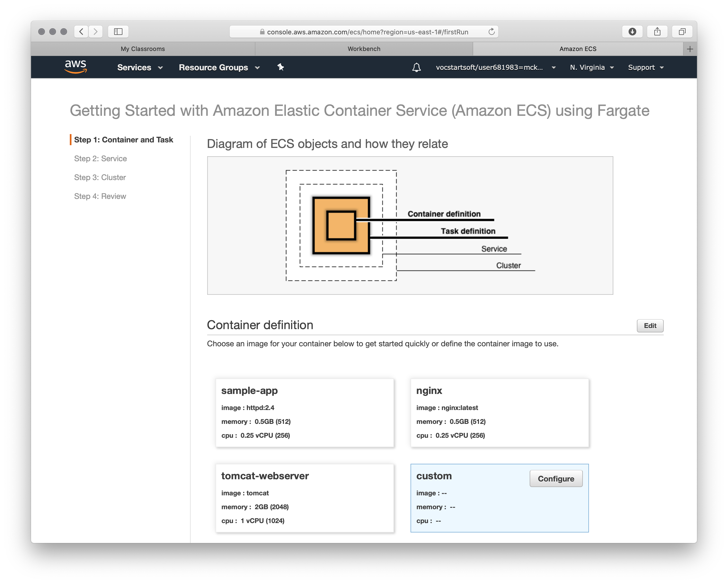Image resolution: width=728 pixels, height=584 pixels.
Task: Click the lock icon in address bar
Action: 262,32
